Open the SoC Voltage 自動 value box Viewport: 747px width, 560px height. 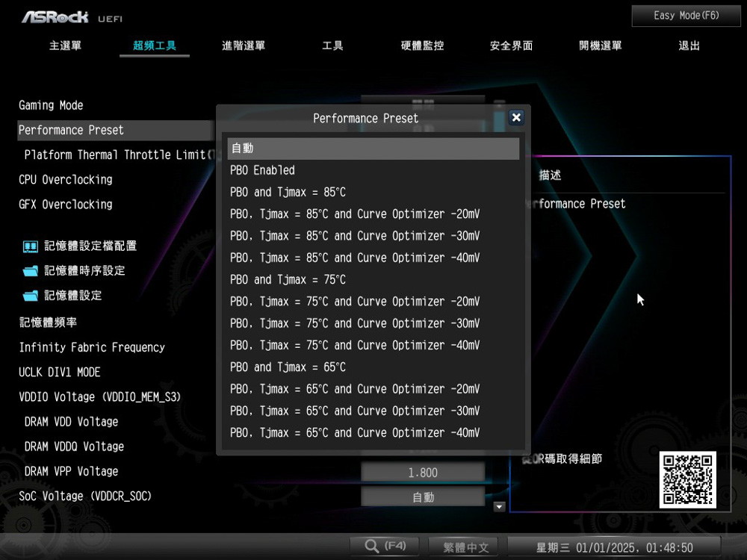[423, 497]
